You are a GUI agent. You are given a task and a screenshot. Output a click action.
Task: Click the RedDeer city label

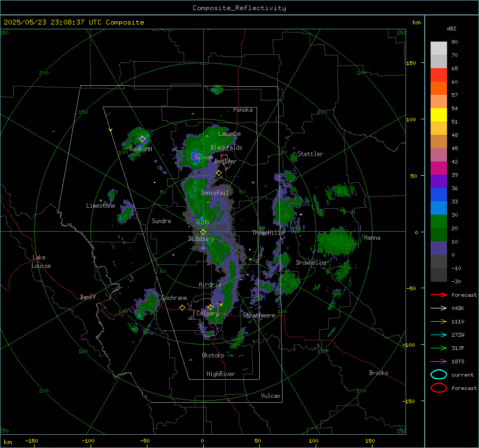[x=226, y=161]
